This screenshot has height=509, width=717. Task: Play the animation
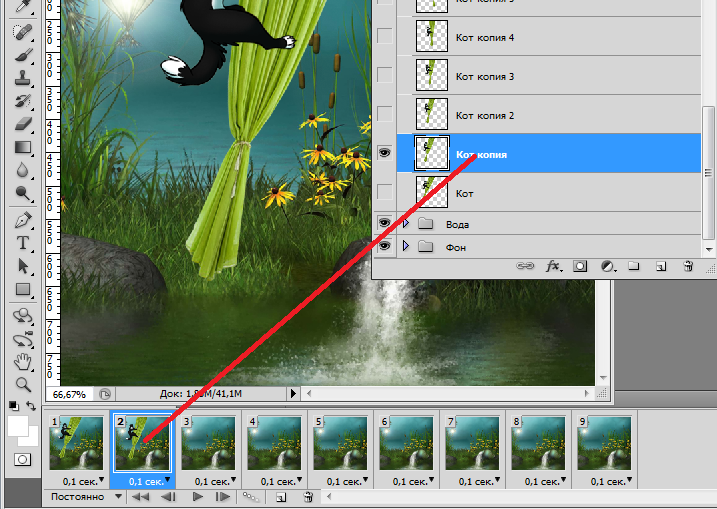coord(198,497)
